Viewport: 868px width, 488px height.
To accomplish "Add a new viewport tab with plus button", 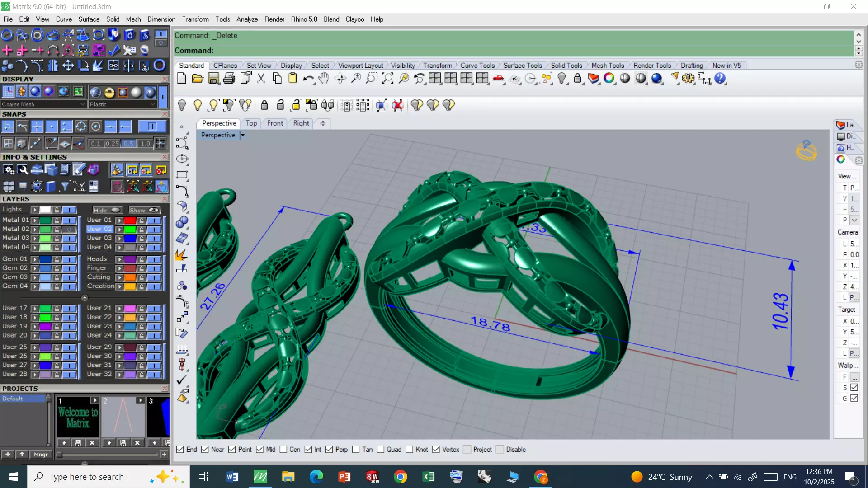I will coord(323,123).
